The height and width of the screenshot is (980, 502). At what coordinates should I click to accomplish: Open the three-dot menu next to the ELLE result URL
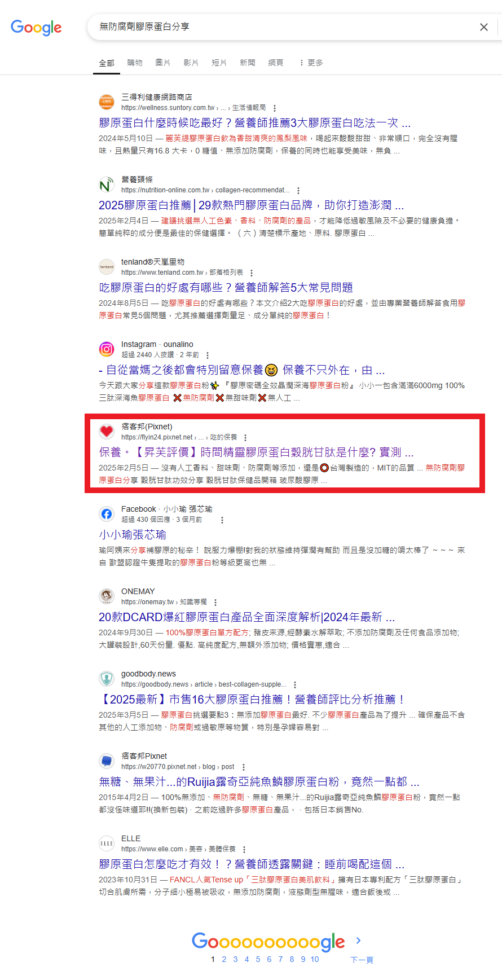pyautogui.click(x=244, y=850)
